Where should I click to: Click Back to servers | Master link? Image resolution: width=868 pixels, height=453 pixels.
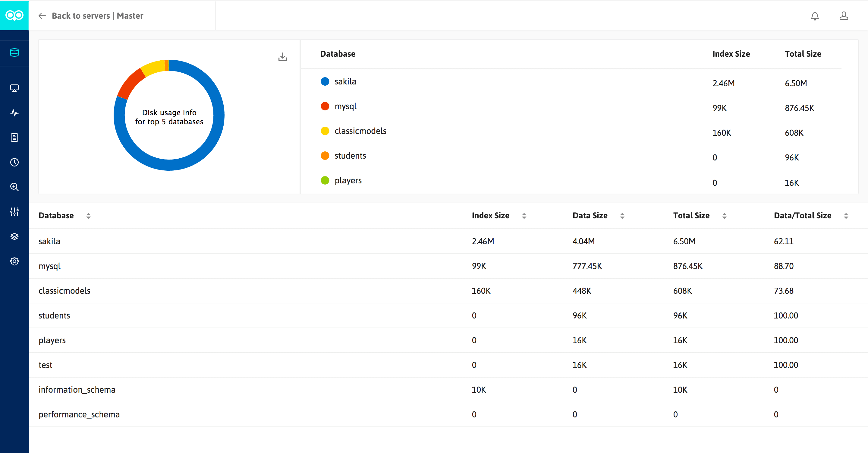[x=98, y=15]
